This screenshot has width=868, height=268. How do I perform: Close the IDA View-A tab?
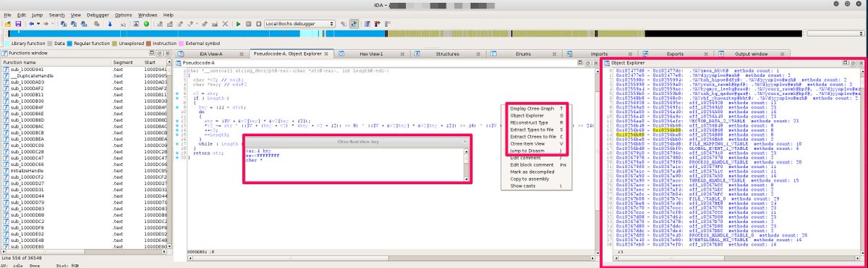(x=241, y=54)
